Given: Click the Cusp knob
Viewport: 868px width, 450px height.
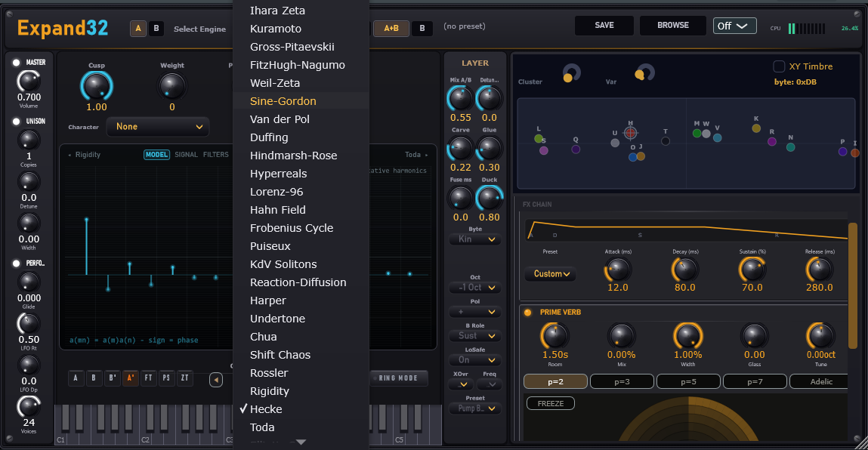Looking at the screenshot, I should point(97,86).
